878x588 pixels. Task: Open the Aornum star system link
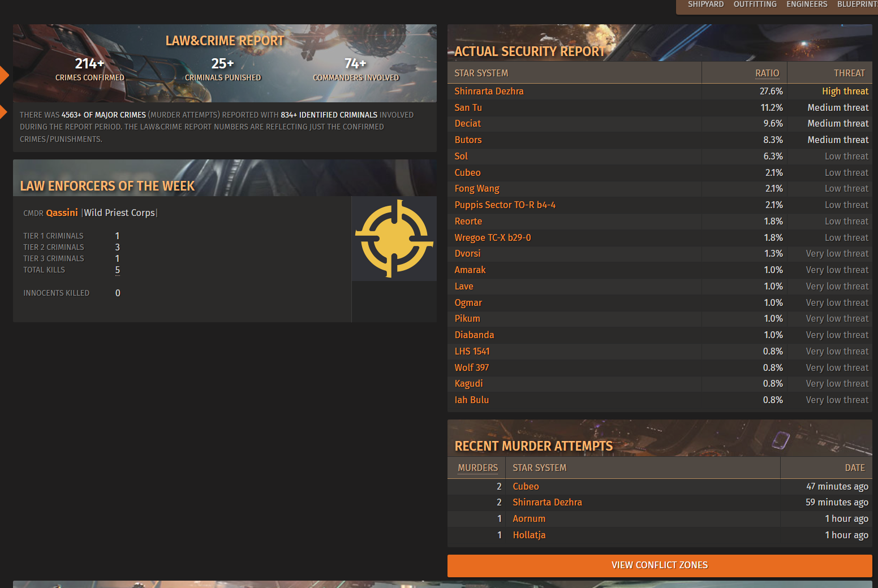(529, 518)
